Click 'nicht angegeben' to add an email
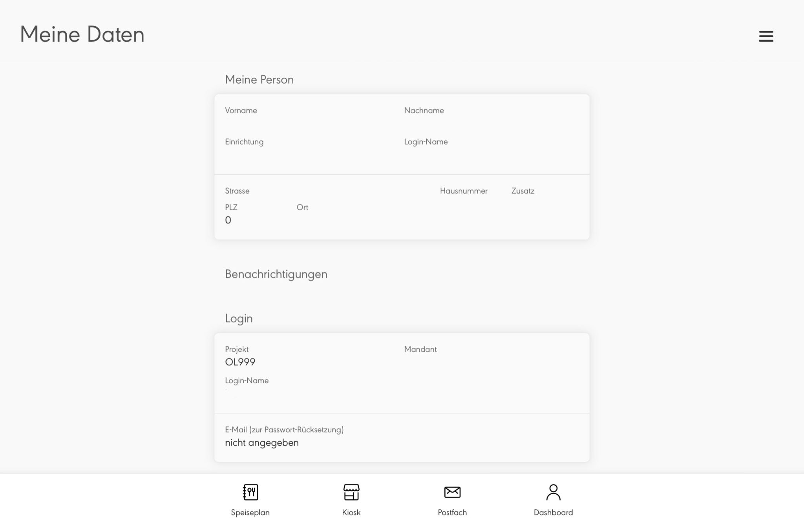The image size is (804, 532). pos(262,442)
